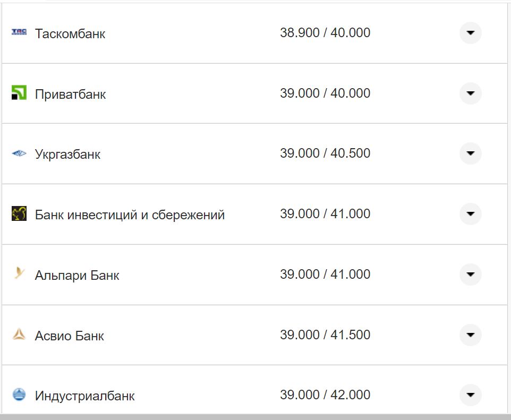This screenshot has width=511, height=420.
Task: Click Асвио Банк rate 39.000 / 41.500
Action: pos(325,335)
